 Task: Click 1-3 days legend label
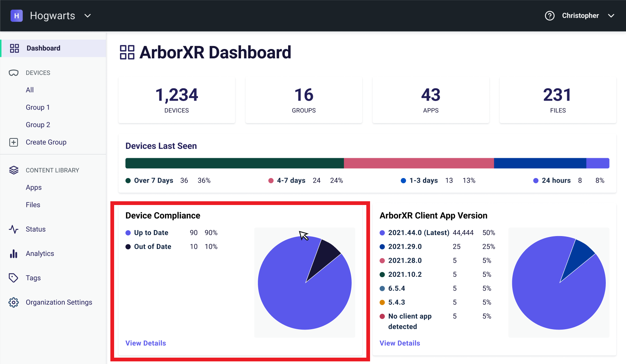[424, 180]
